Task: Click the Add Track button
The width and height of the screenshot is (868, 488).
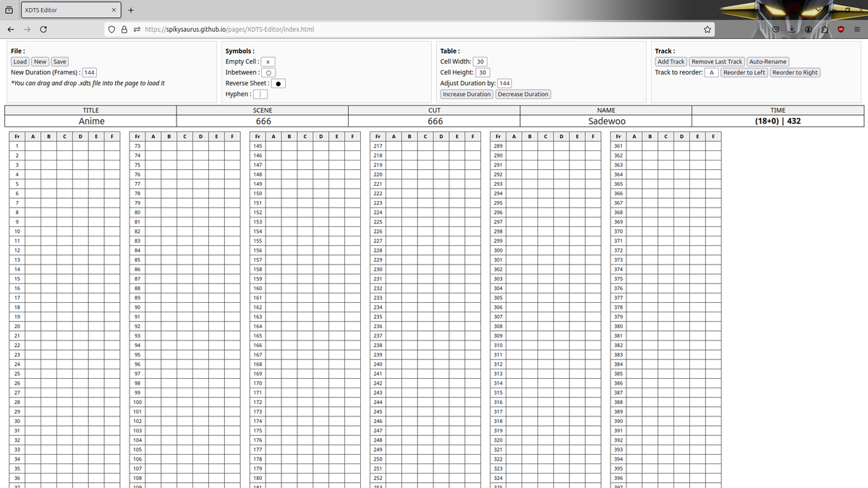Action: (x=671, y=61)
